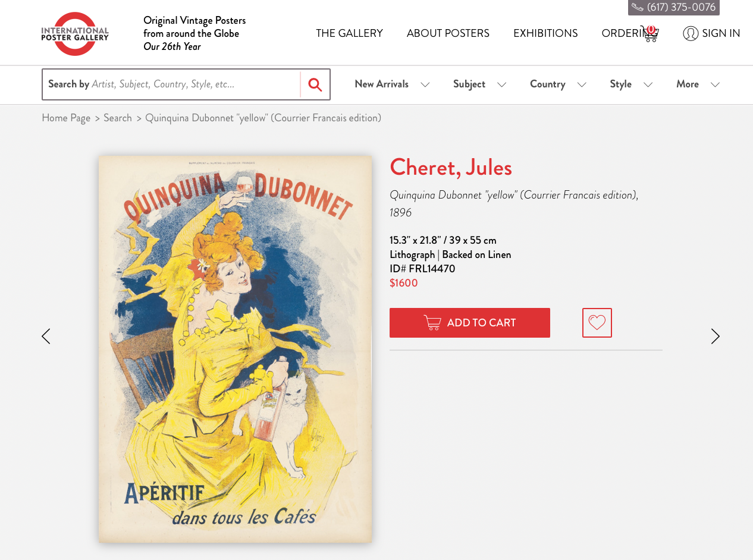
Task: Expand the New Arrivals dropdown chevron
Action: tap(425, 84)
